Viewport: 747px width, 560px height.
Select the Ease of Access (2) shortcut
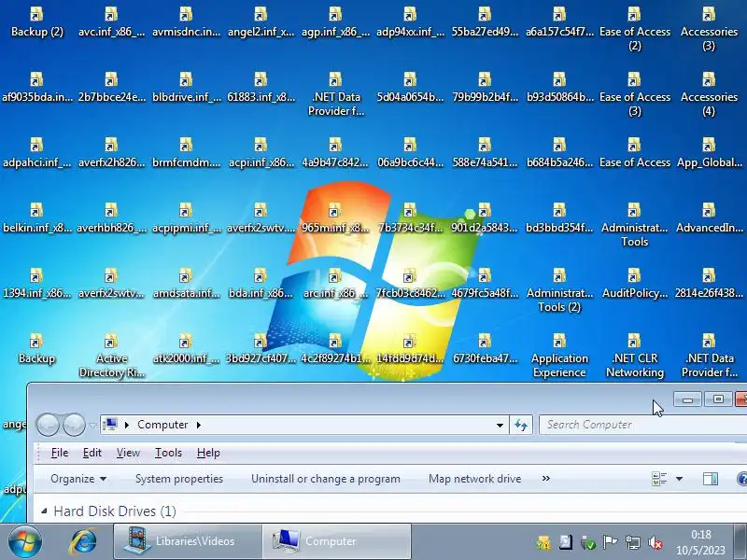[x=635, y=29]
